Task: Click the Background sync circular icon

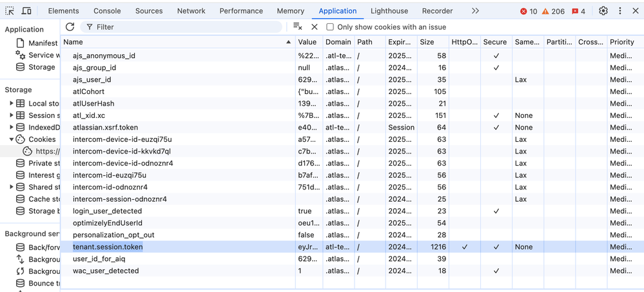Action: [20, 271]
